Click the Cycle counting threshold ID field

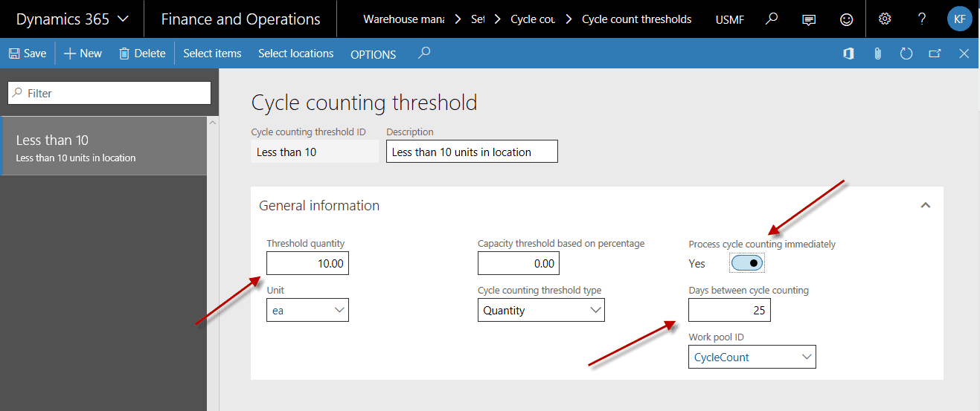click(x=315, y=152)
